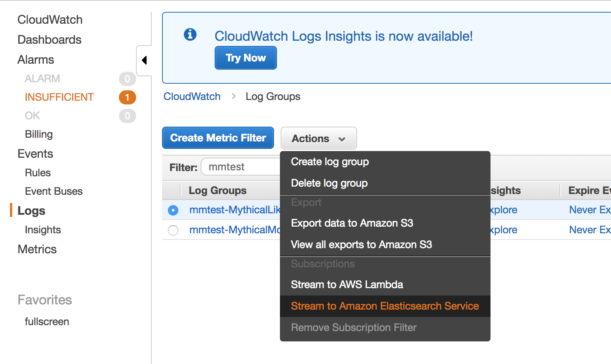Open Billing alarms
Image resolution: width=611 pixels, height=364 pixels.
point(39,134)
